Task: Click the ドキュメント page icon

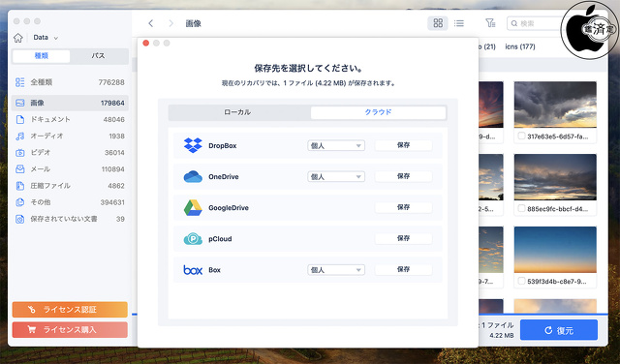Action: pyautogui.click(x=19, y=119)
